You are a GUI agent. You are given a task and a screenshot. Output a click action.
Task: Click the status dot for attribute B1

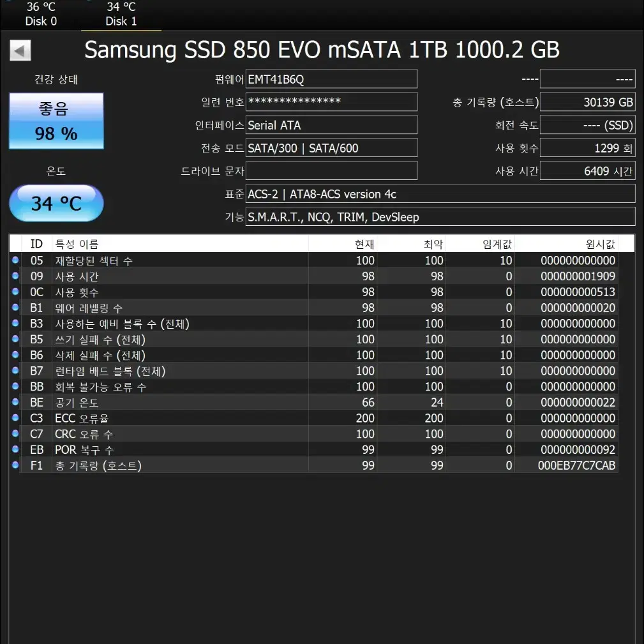coord(15,307)
